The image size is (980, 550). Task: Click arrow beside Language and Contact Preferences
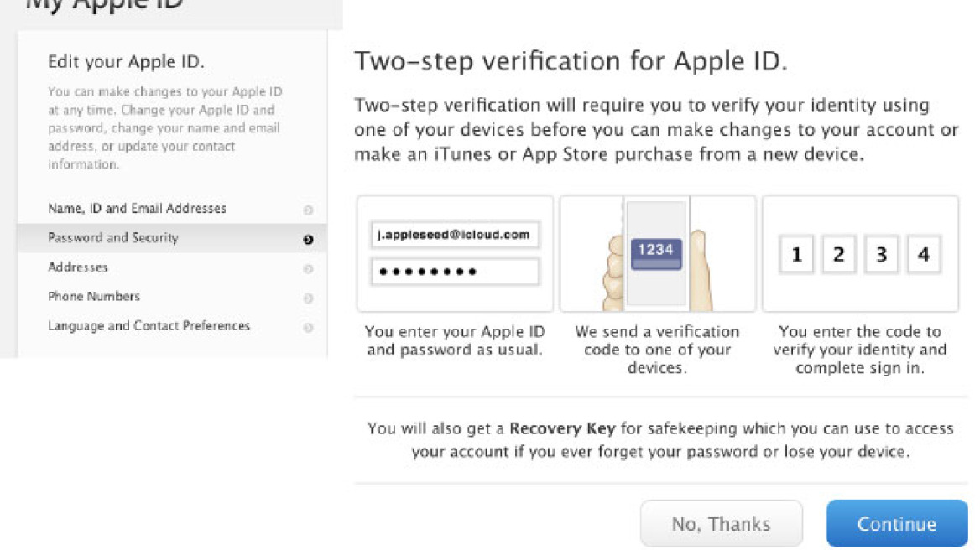click(308, 328)
